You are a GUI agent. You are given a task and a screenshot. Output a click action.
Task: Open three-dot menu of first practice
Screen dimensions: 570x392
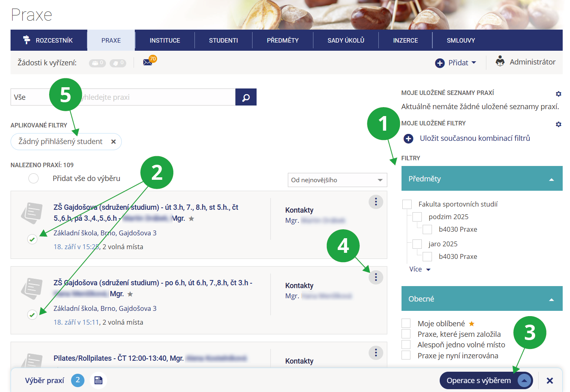click(376, 202)
